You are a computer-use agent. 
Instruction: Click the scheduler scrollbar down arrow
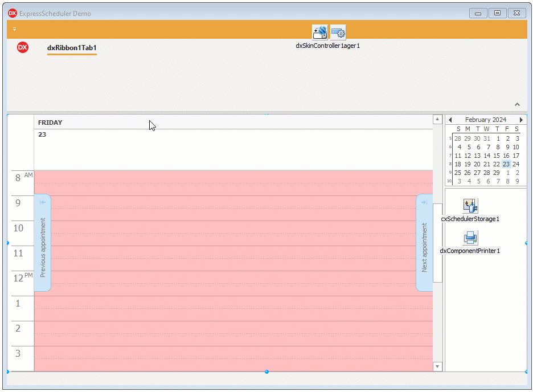pos(437,366)
